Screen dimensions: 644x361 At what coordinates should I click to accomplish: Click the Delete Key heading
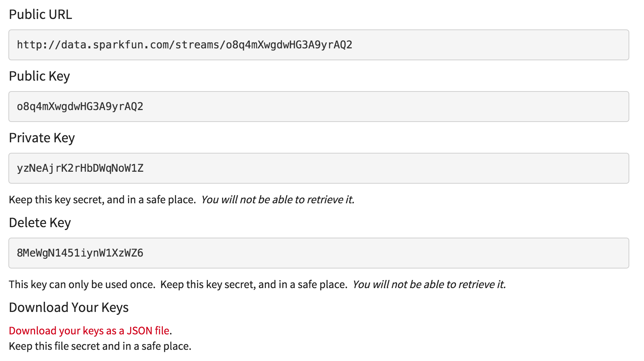pyautogui.click(x=40, y=223)
